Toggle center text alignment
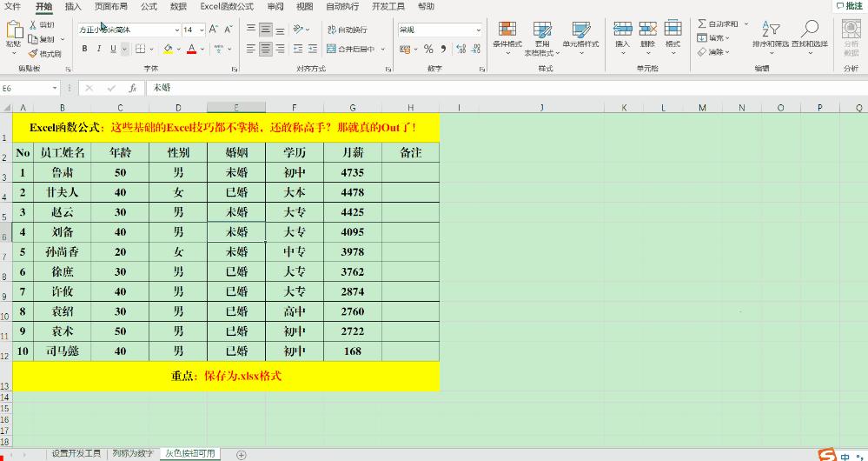The width and height of the screenshot is (868, 461). click(x=266, y=49)
